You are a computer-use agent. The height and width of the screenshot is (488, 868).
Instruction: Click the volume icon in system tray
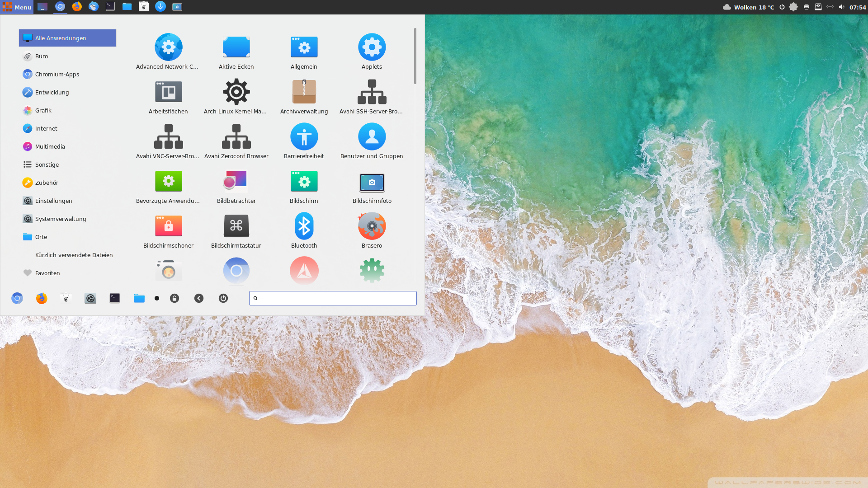pos(841,7)
